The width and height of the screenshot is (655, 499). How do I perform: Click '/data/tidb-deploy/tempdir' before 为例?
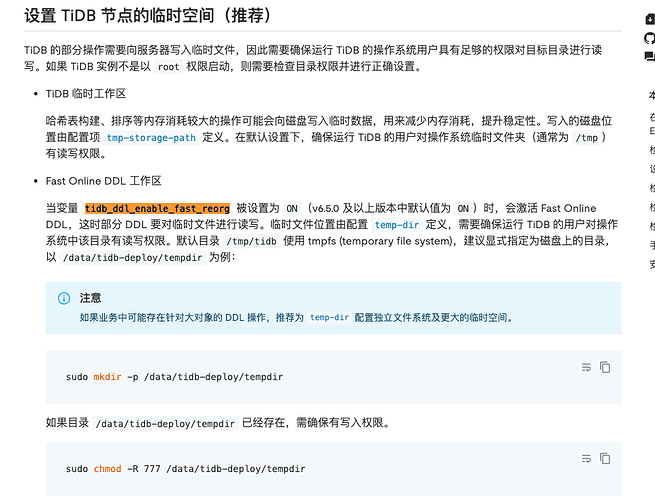click(132, 257)
